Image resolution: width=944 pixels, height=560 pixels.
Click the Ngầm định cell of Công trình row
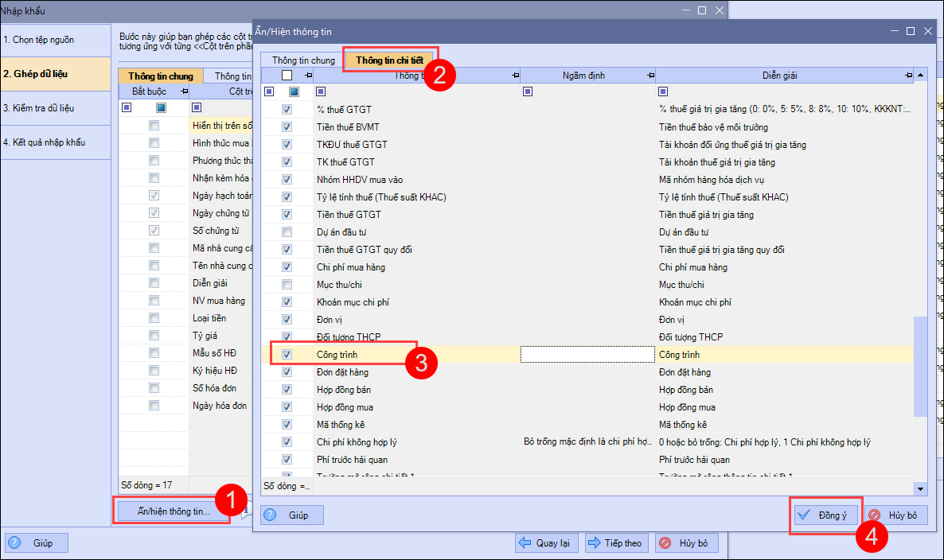tap(587, 355)
